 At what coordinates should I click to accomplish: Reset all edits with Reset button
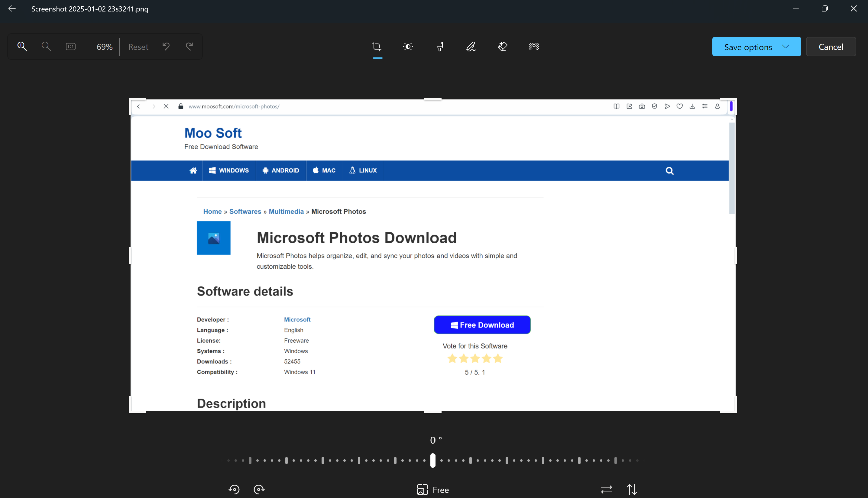click(x=138, y=47)
